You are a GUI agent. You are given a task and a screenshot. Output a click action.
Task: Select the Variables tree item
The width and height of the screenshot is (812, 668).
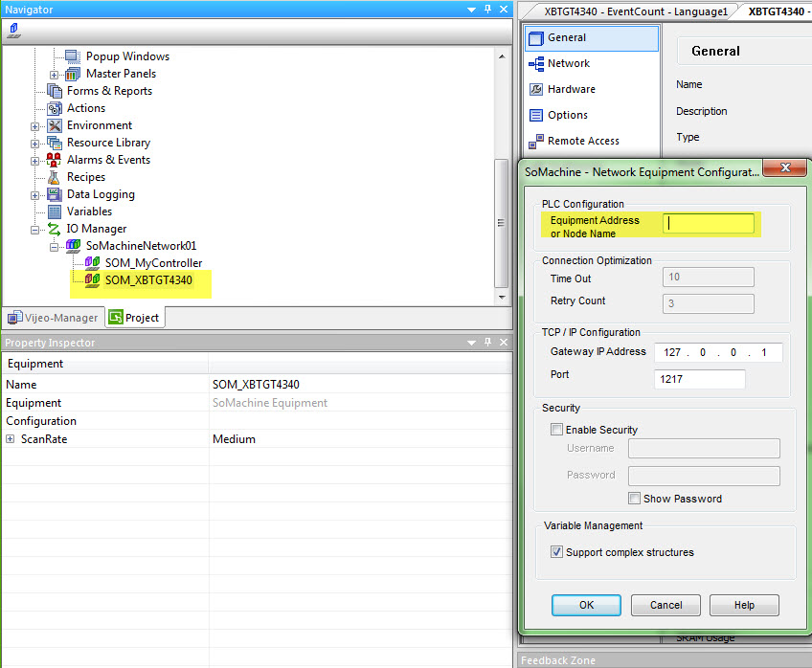point(89,212)
